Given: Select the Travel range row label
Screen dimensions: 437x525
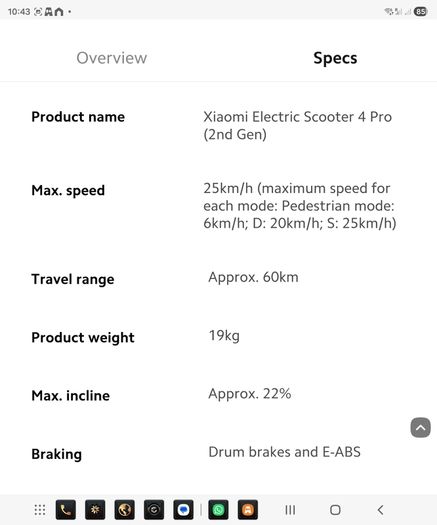Looking at the screenshot, I should pyautogui.click(x=73, y=279).
